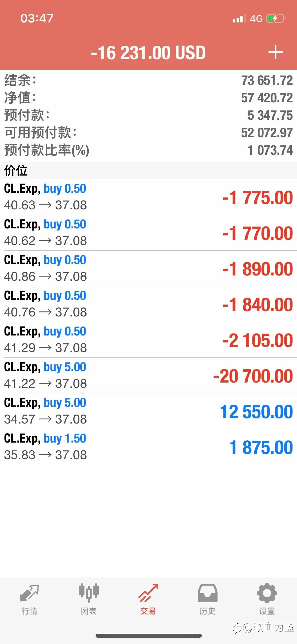Tap the 4G signal strength indicator
The height and width of the screenshot is (644, 297).
tap(247, 19)
